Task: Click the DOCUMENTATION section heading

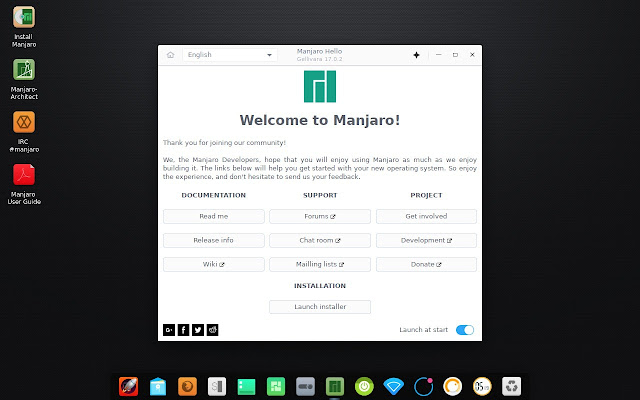Action: [x=213, y=195]
